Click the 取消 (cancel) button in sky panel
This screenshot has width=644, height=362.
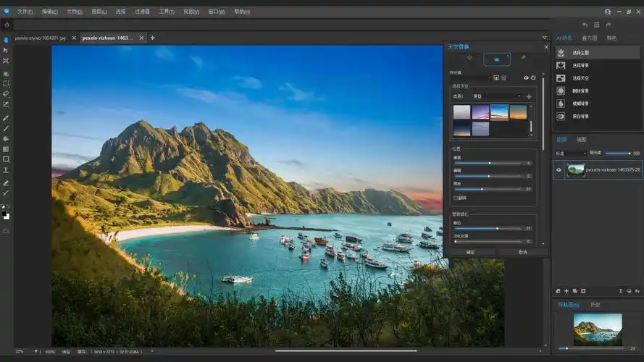click(522, 252)
